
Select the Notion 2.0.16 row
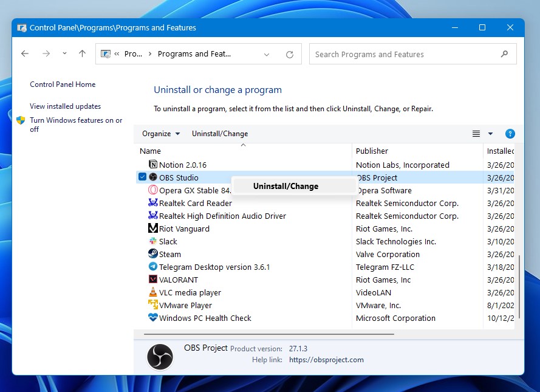pyautogui.click(x=325, y=165)
